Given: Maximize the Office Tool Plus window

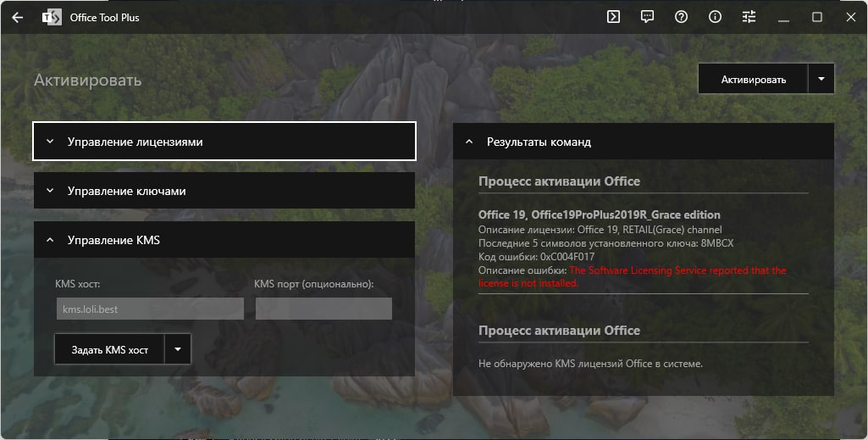Looking at the screenshot, I should pyautogui.click(x=817, y=17).
